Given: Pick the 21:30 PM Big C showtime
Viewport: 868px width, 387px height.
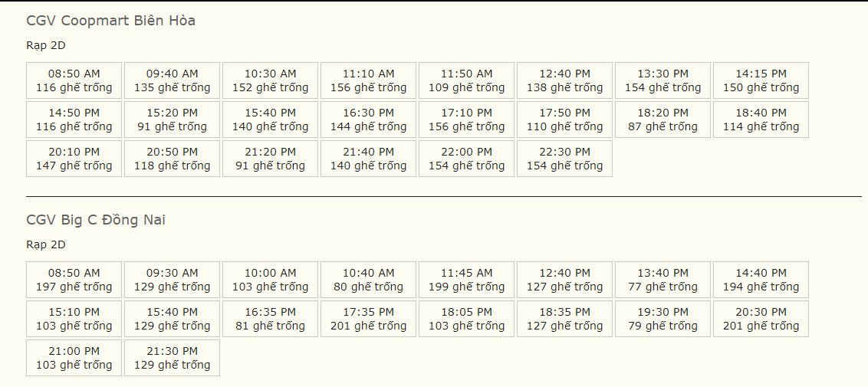Looking at the screenshot, I should point(172,358).
